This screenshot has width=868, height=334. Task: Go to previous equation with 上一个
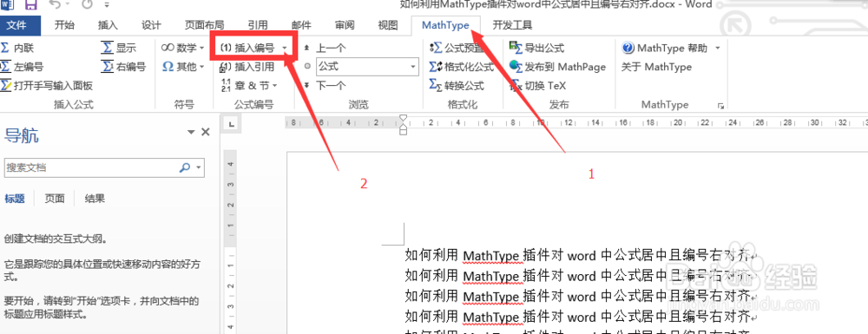(325, 48)
